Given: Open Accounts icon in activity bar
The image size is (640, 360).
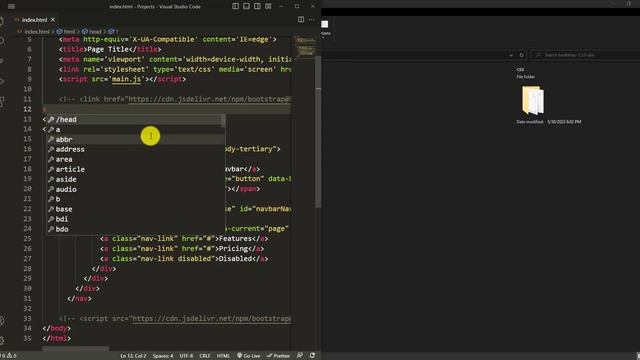Looking at the screenshot, I should pyautogui.click(x=2, y=321).
